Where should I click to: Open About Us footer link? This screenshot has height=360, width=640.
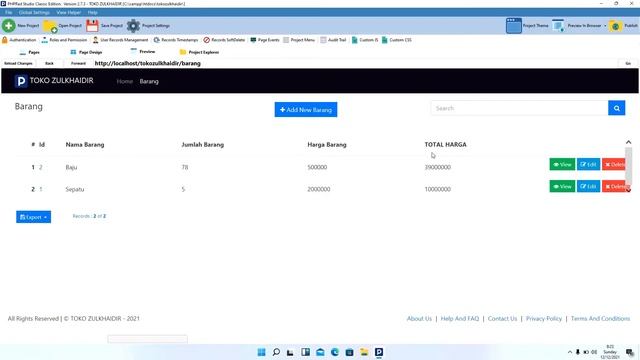[x=419, y=318]
